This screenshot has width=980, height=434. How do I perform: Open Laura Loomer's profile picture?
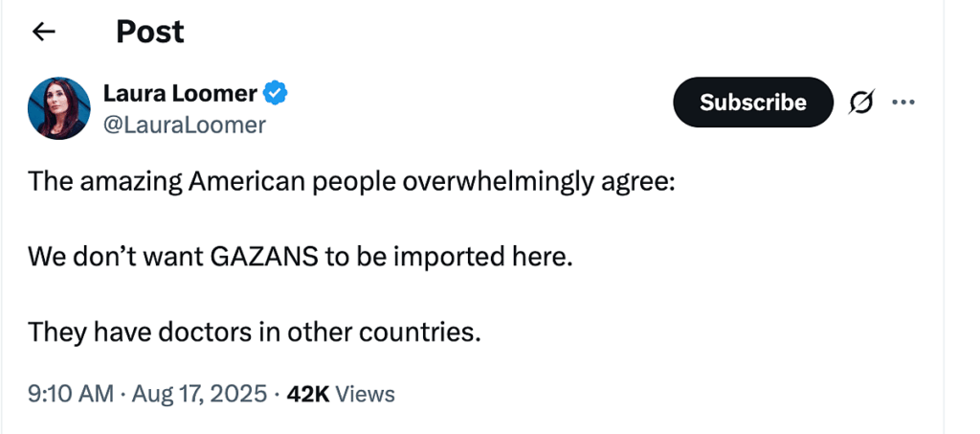point(59,108)
